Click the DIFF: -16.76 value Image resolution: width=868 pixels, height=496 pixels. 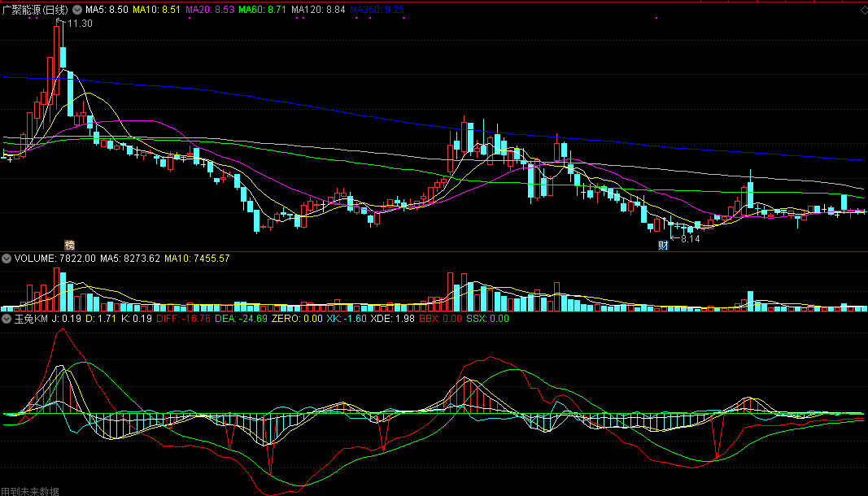click(183, 319)
